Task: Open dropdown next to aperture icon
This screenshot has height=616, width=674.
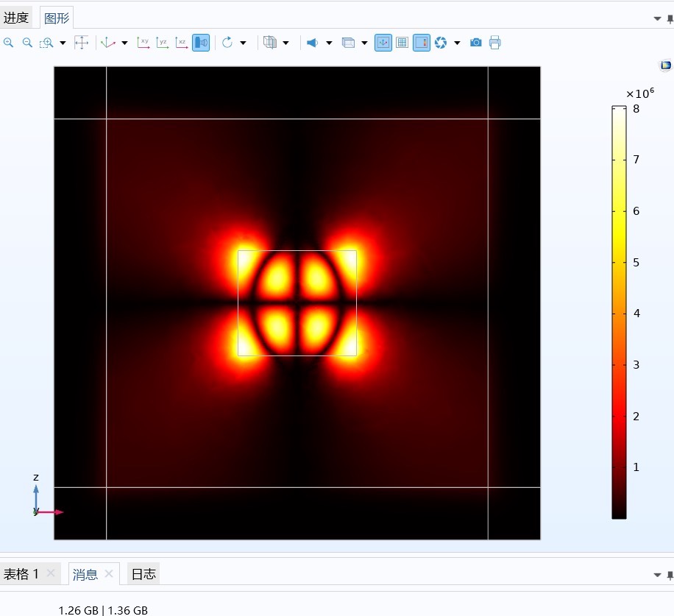Action: [x=458, y=43]
